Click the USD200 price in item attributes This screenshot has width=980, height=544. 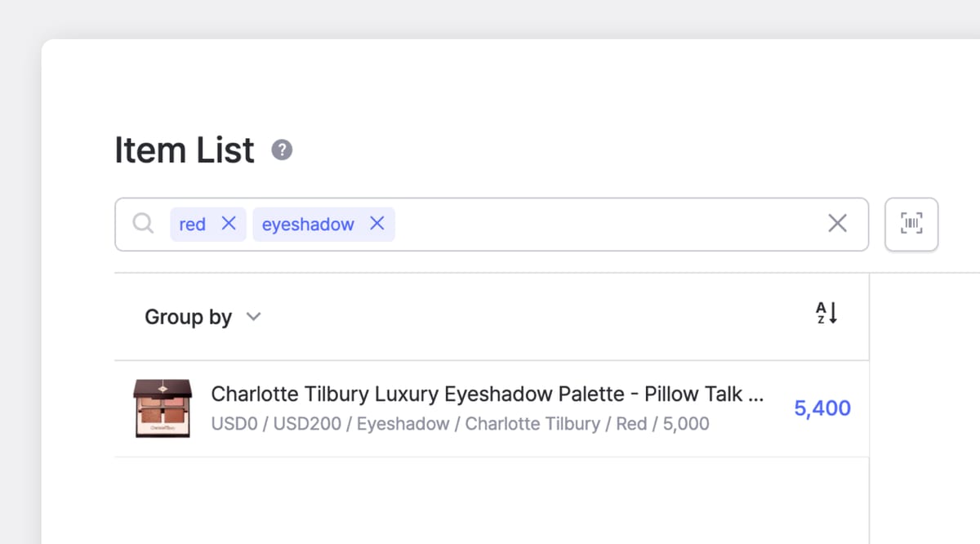(x=304, y=424)
